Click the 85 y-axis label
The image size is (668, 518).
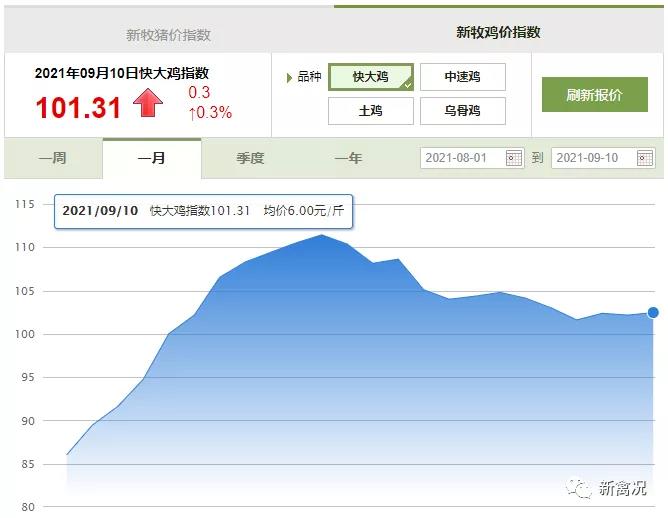pos(28,464)
